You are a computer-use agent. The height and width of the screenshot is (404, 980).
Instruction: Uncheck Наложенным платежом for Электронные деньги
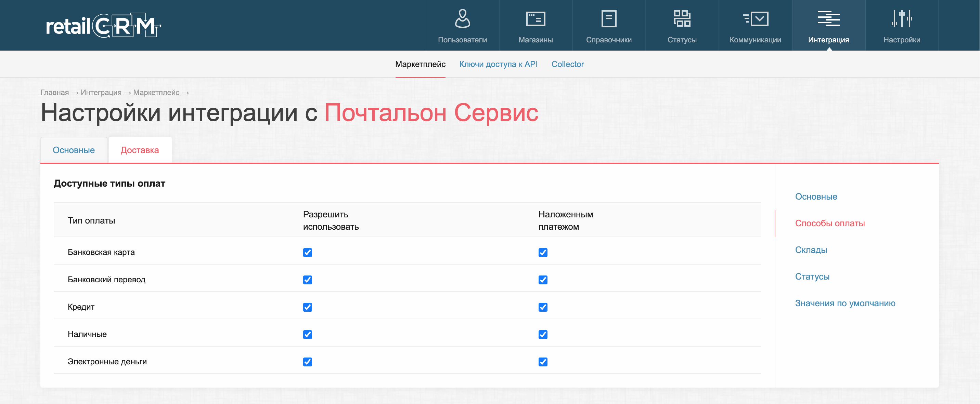pyautogui.click(x=543, y=362)
